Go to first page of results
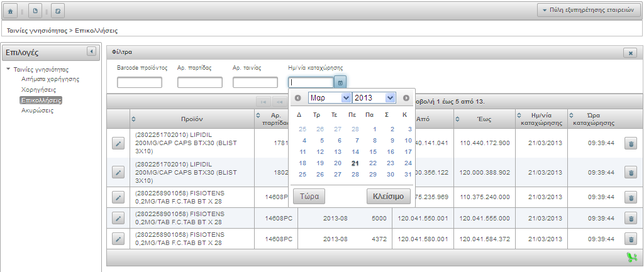The width and height of the screenshot is (644, 272). coord(263,102)
